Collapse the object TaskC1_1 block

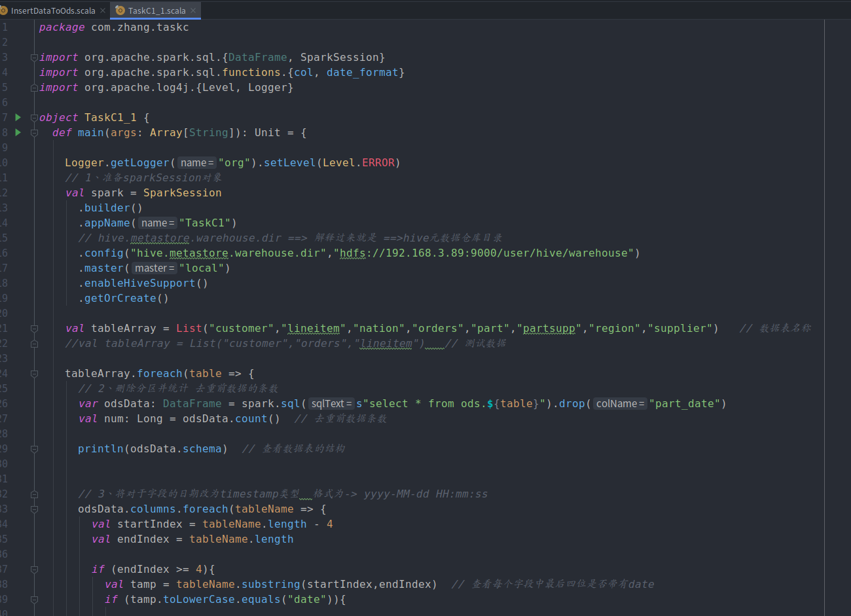[x=34, y=118]
